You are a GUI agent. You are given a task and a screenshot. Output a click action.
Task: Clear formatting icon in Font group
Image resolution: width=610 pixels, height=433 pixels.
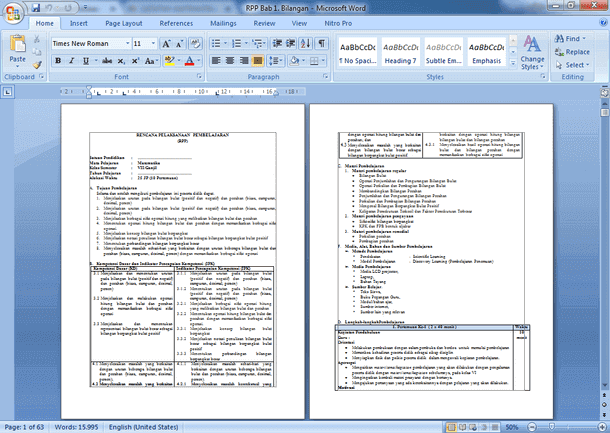click(195, 44)
